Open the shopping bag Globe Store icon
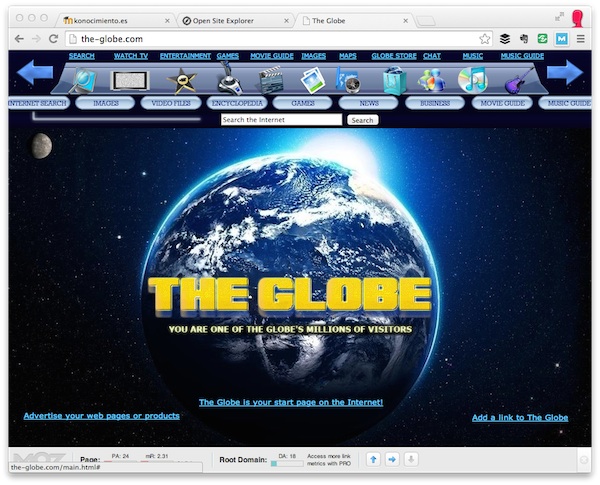The width and height of the screenshot is (600, 485). [394, 80]
